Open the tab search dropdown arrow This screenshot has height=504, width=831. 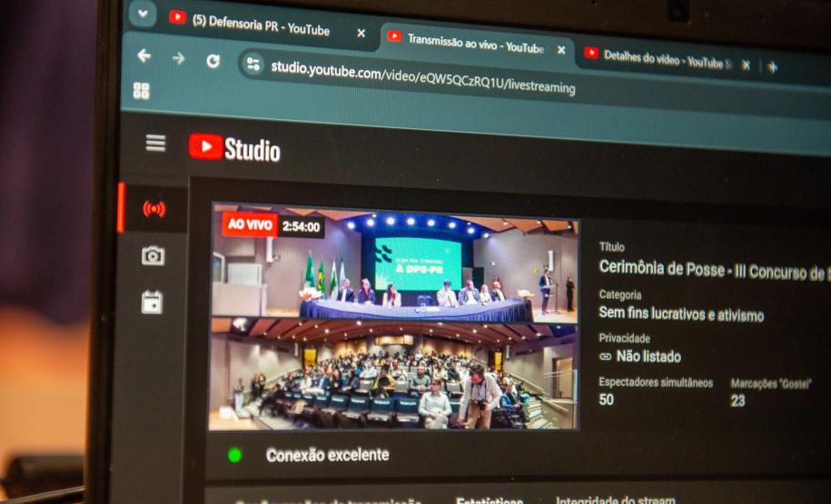pos(143,14)
